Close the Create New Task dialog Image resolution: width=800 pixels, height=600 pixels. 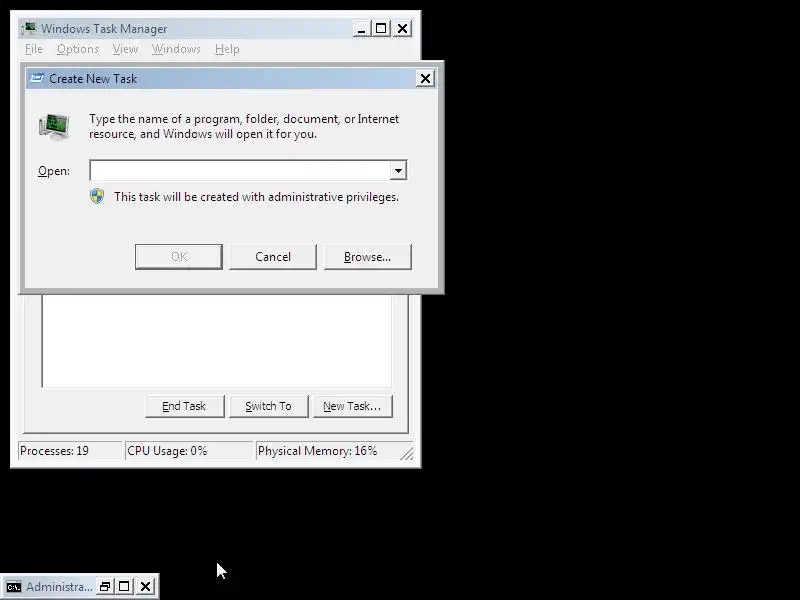425,79
